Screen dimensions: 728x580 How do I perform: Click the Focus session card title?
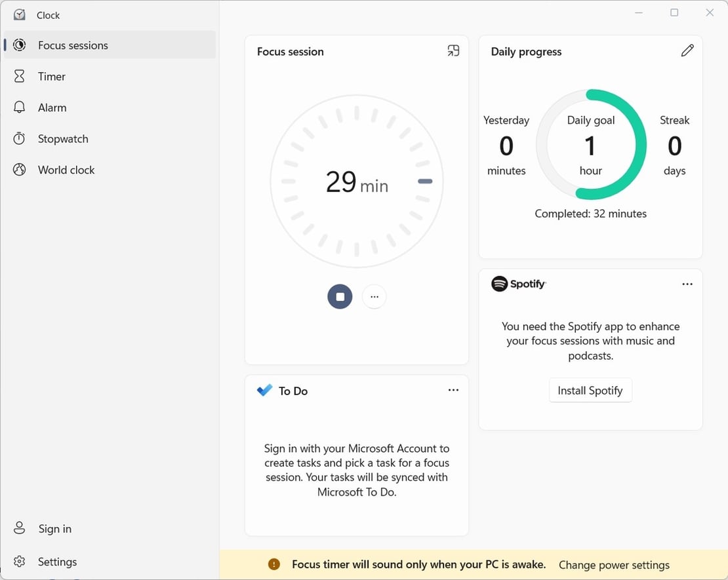290,52
